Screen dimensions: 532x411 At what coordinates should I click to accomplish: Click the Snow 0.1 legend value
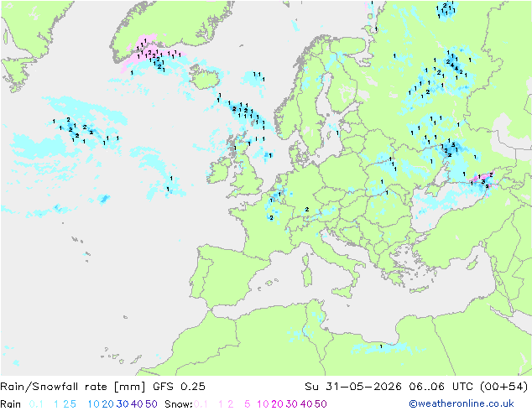point(201,404)
